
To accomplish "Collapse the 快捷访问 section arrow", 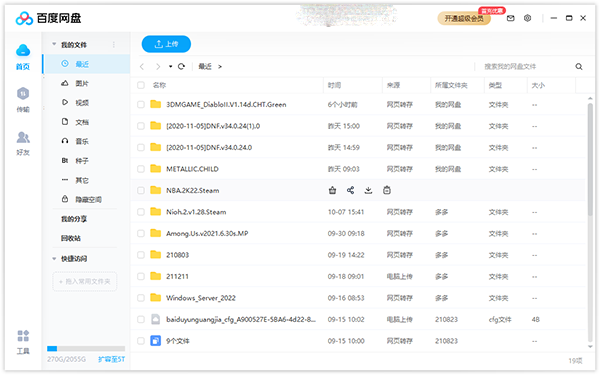I will coord(54,259).
